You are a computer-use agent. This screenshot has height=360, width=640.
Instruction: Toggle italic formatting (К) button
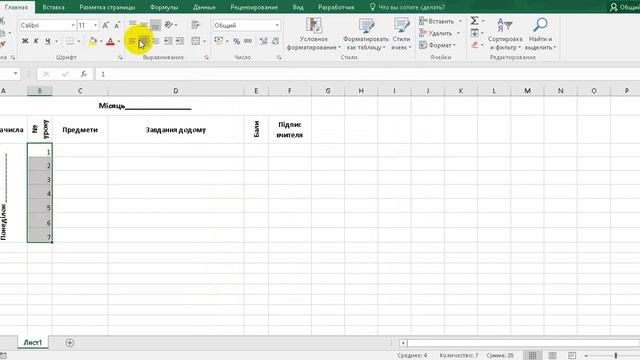[36, 41]
